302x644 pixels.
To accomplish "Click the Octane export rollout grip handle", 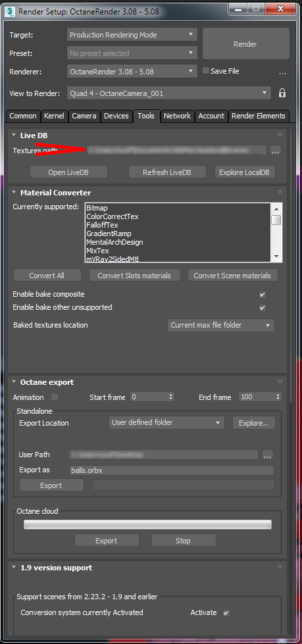I will pyautogui.click(x=280, y=382).
